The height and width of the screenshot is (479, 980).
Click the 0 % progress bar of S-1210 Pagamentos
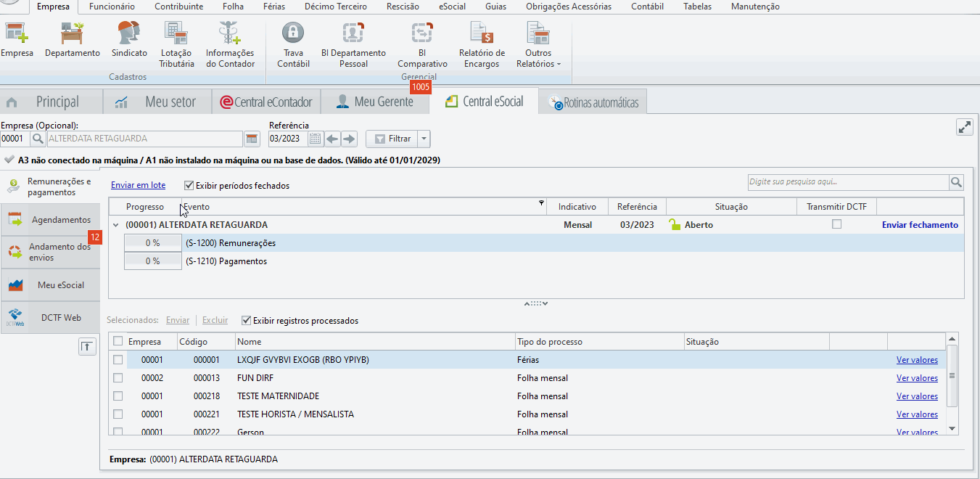pyautogui.click(x=152, y=261)
